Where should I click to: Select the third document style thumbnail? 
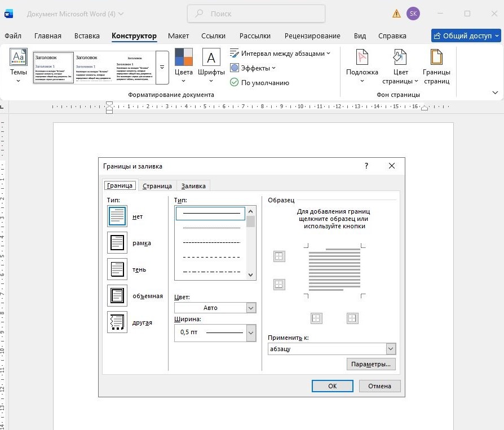tap(134, 68)
